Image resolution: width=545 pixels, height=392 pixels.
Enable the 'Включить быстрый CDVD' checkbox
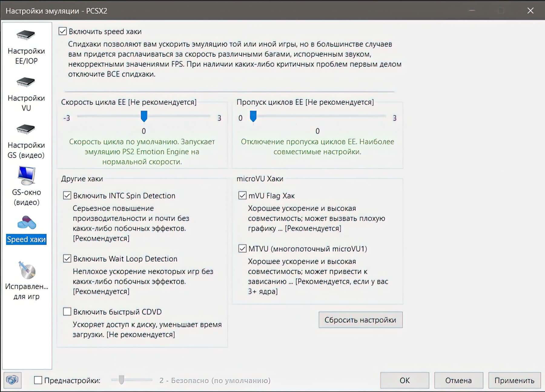pyautogui.click(x=67, y=311)
